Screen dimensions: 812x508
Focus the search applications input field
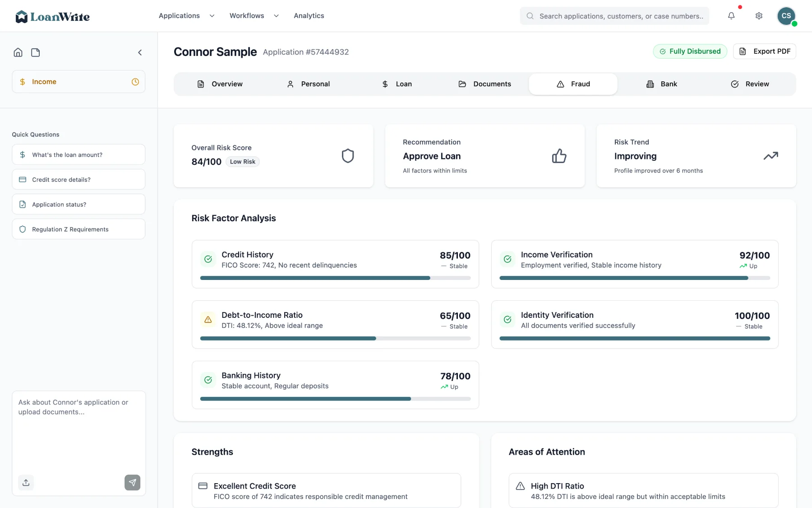coord(614,16)
